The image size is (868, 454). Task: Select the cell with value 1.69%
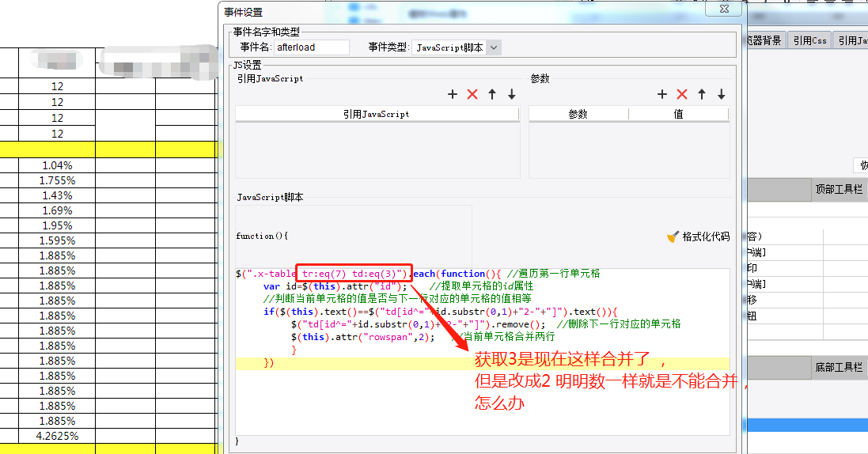click(x=57, y=210)
